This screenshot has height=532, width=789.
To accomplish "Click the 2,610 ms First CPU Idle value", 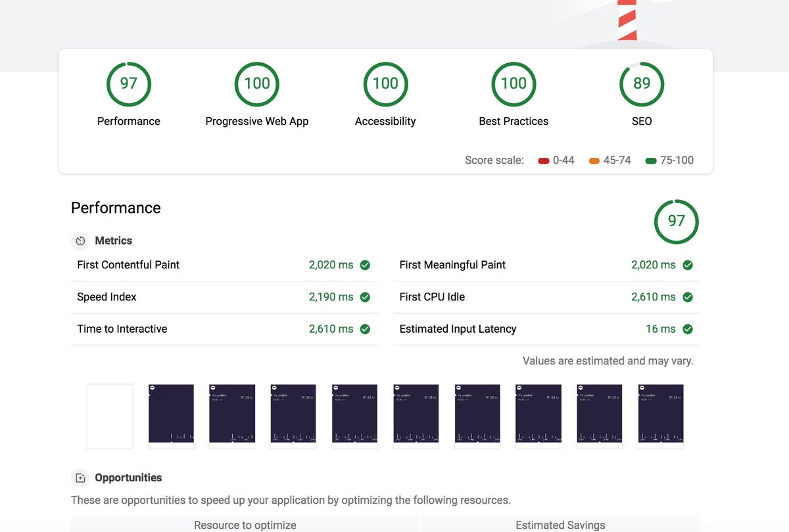I will pyautogui.click(x=654, y=297).
